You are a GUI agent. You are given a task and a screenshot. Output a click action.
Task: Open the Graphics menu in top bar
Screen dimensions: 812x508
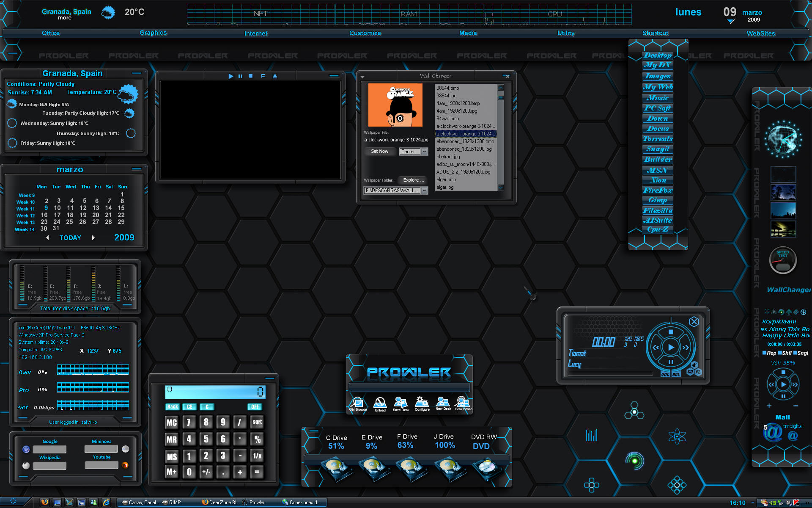tap(153, 33)
